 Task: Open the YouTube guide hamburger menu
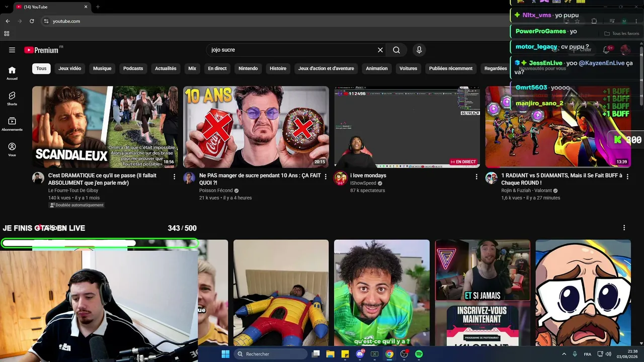coord(12,50)
